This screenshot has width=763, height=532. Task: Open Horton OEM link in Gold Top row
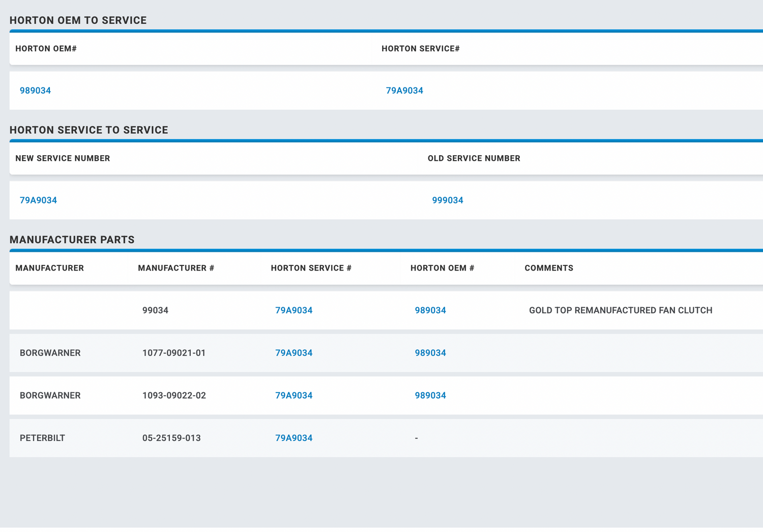point(430,310)
